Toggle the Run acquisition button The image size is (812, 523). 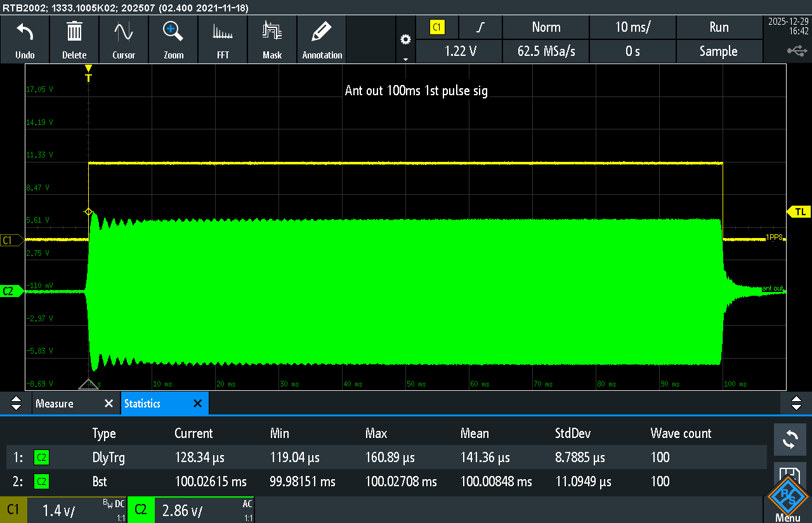[x=718, y=27]
